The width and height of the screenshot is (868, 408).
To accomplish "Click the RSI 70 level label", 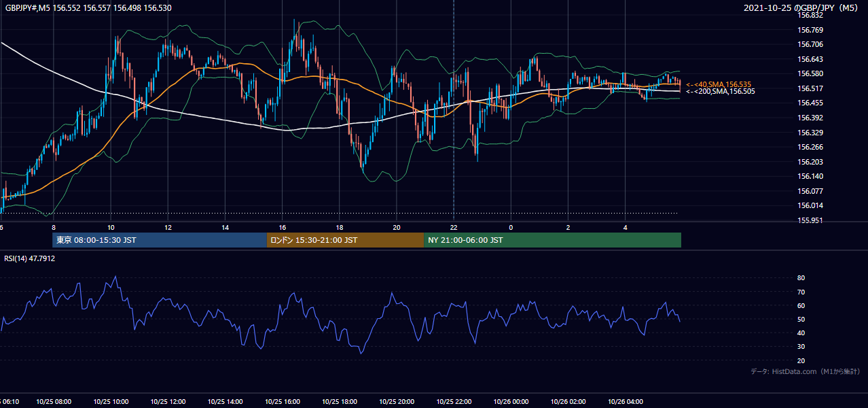I will point(801,292).
